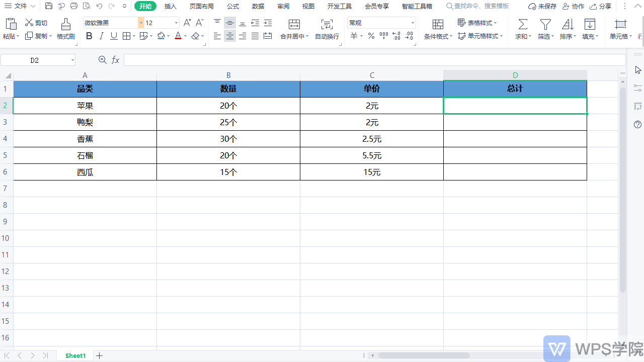644x362 pixels.
Task: Add a new sheet with the plus button
Action: [x=99, y=355]
